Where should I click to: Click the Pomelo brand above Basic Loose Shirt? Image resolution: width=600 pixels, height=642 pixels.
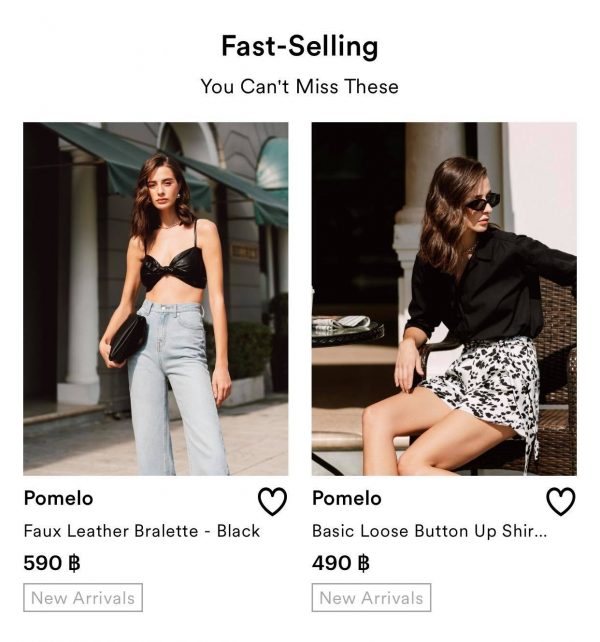[346, 498]
